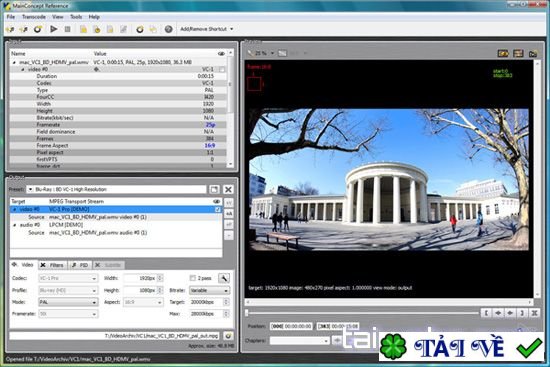Viewport: 550px width, 367px height.
Task: Click the image icon beside the zoom percentage
Action: (282, 53)
